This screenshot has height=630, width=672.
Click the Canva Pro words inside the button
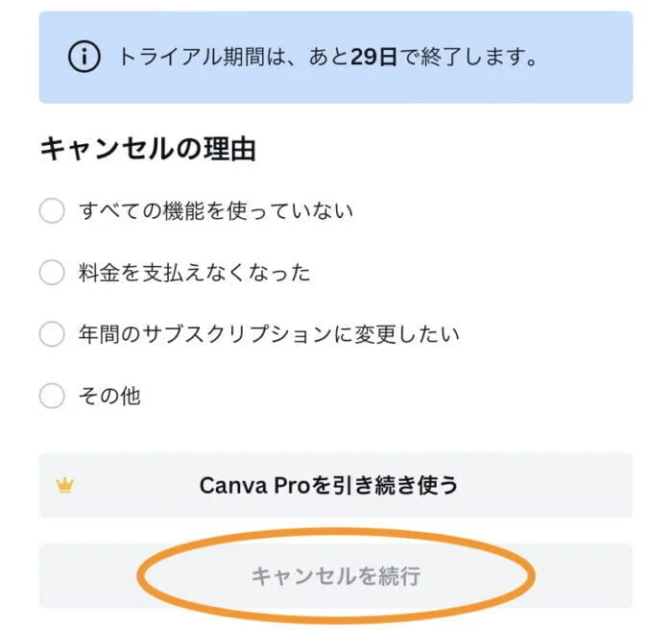click(x=250, y=486)
